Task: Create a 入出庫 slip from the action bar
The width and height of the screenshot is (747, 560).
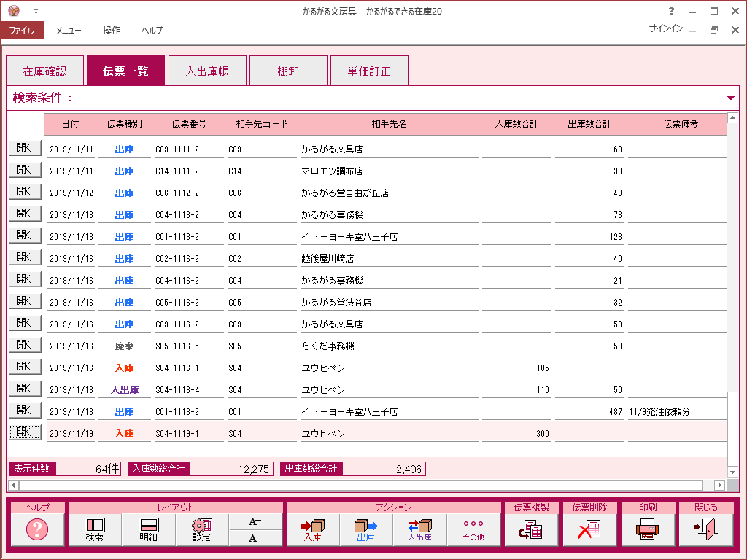Action: pos(419,529)
